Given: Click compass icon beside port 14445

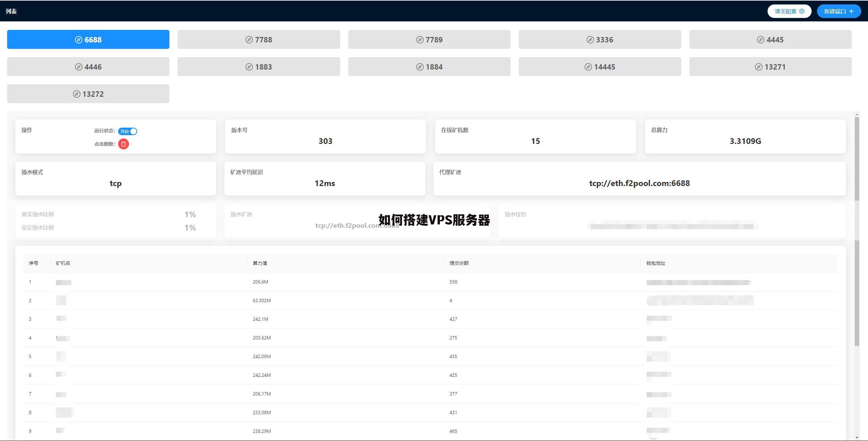Looking at the screenshot, I should click(588, 67).
